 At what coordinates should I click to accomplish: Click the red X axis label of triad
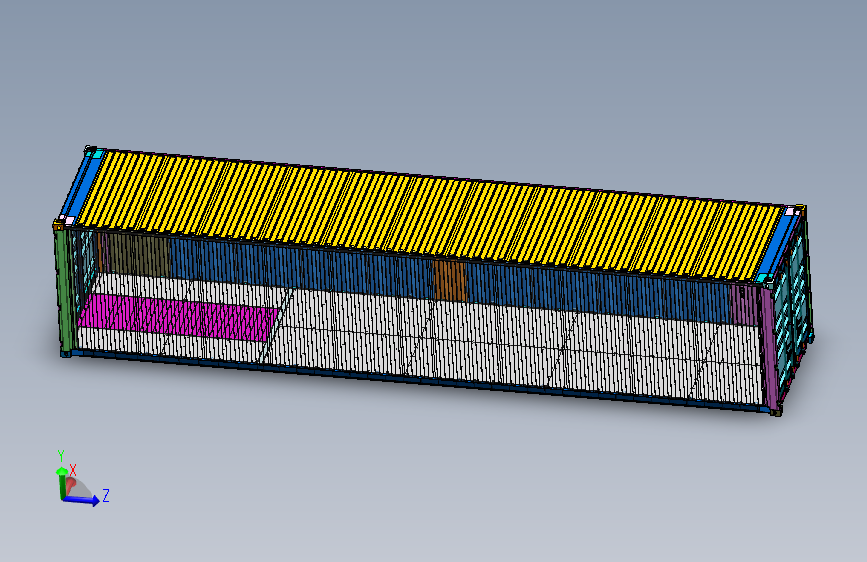(73, 470)
